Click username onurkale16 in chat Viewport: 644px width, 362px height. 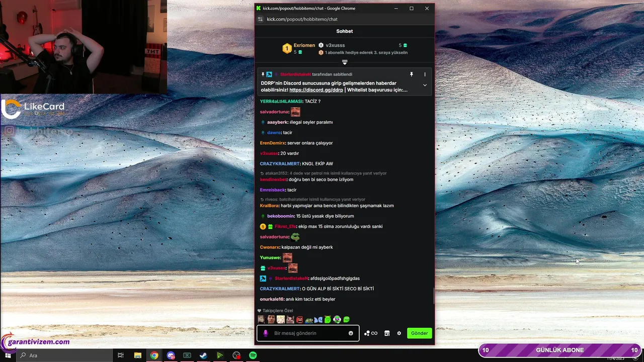(272, 299)
